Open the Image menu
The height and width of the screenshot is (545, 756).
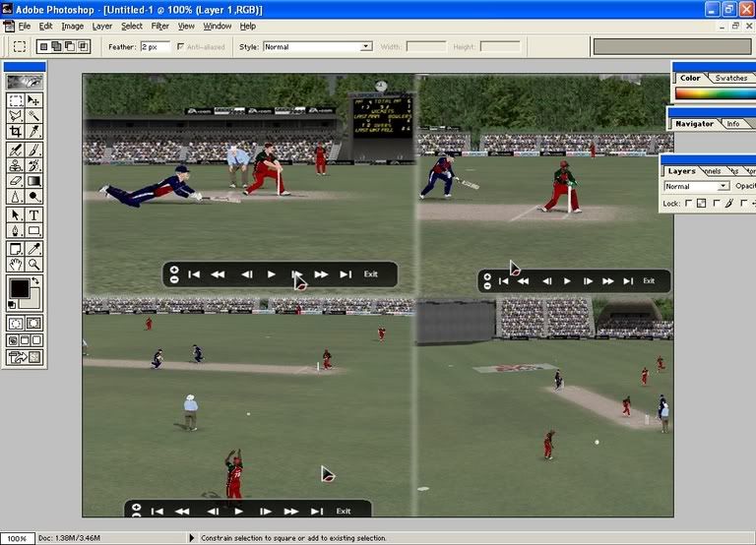[72, 26]
